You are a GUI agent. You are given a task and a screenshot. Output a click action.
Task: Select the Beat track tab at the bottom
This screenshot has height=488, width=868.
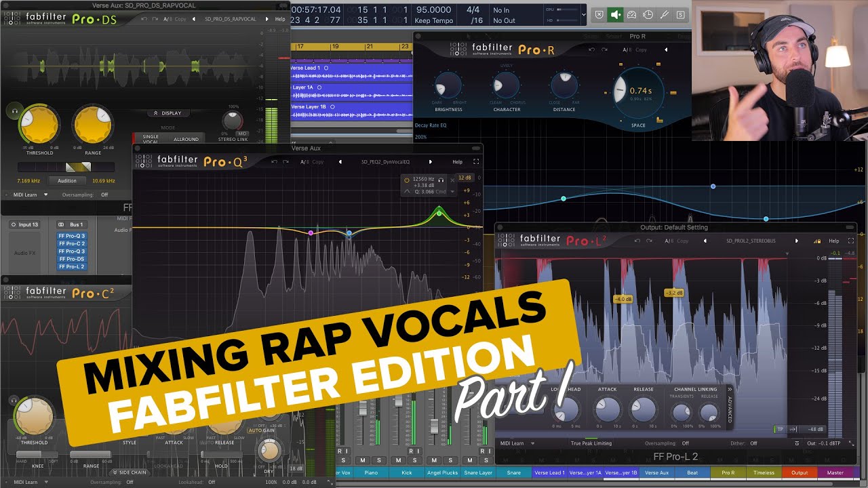tap(692, 472)
